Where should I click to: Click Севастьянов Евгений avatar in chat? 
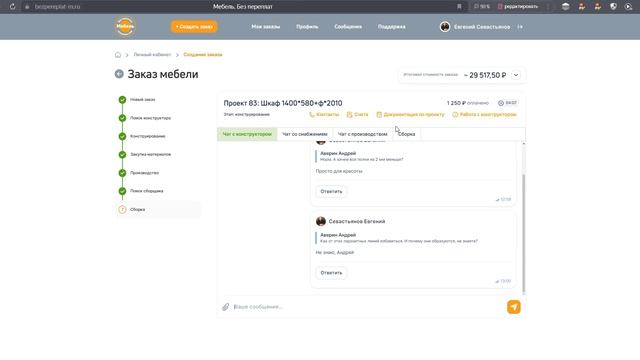321,221
